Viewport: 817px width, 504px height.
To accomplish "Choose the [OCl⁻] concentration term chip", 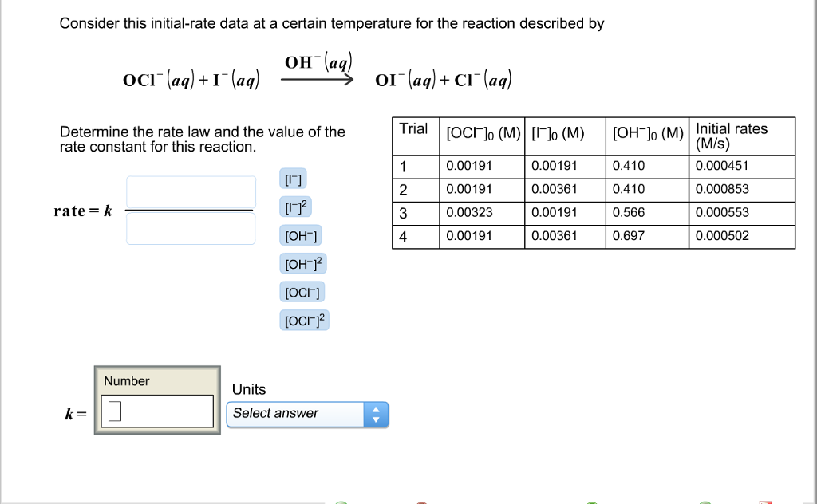I will [302, 293].
